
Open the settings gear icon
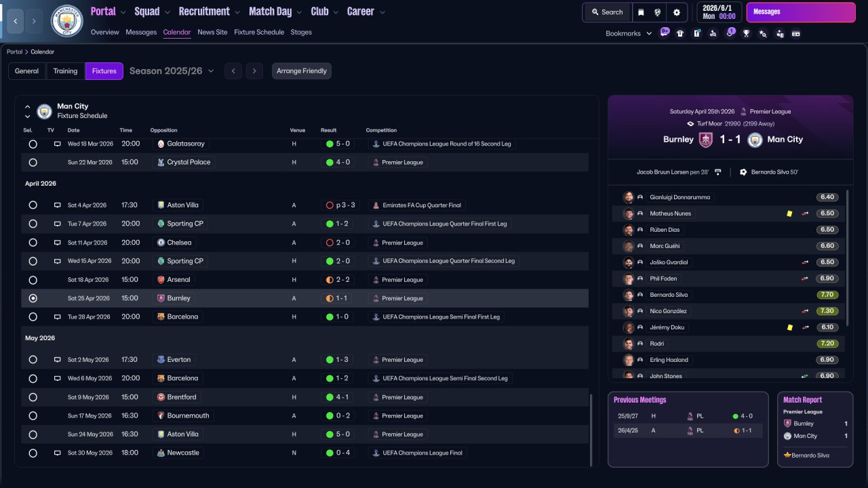pyautogui.click(x=676, y=12)
